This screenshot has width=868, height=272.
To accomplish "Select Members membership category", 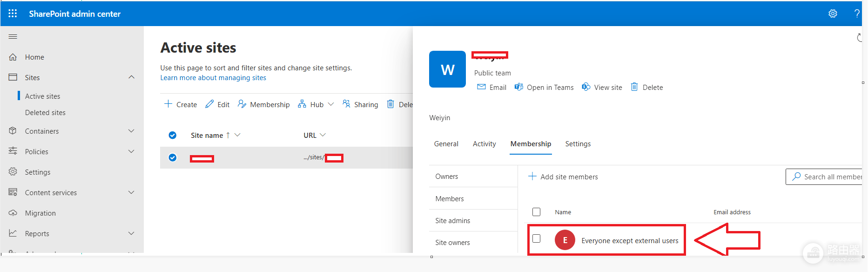I will click(473, 198).
